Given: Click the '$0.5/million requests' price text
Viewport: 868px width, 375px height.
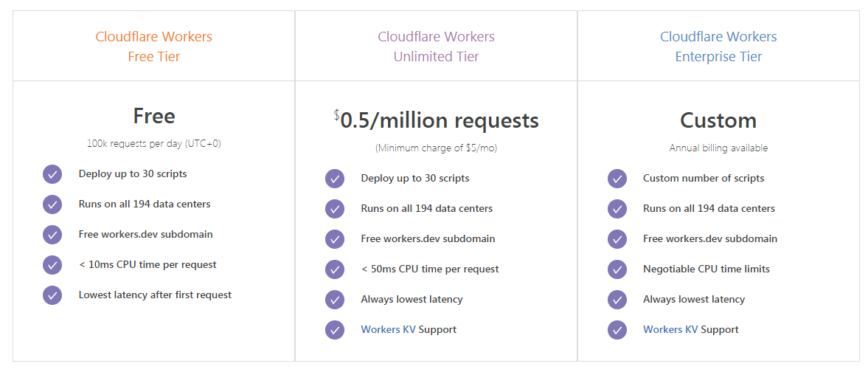Looking at the screenshot, I should coord(437,121).
